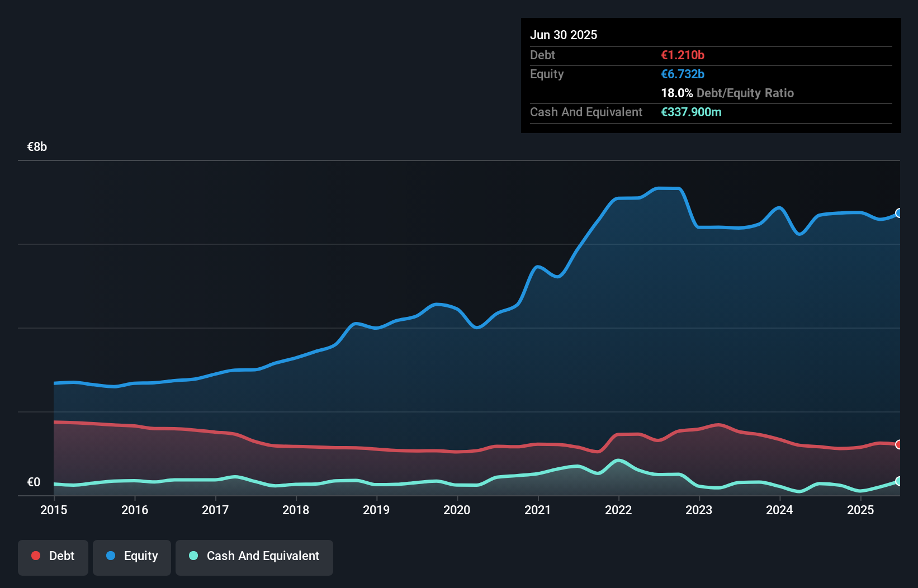Click the €1.210b Debt value link
Viewport: 918px width, 588px height.
coord(683,55)
